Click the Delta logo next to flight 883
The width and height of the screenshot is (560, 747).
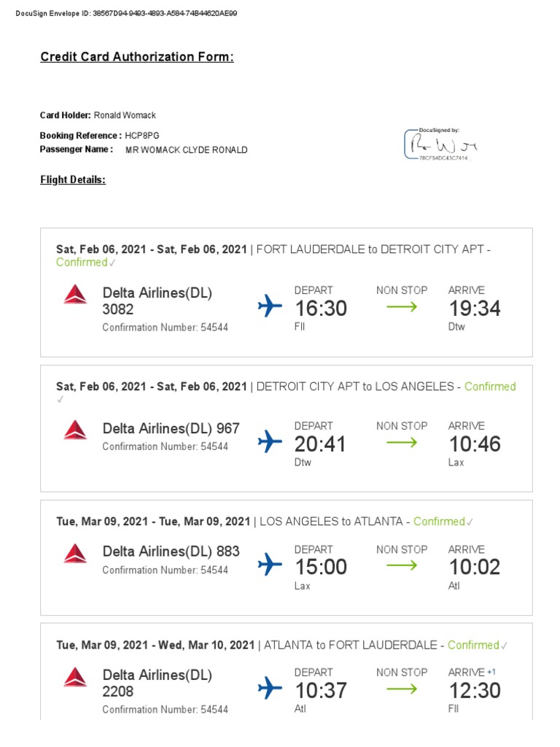[x=75, y=554]
